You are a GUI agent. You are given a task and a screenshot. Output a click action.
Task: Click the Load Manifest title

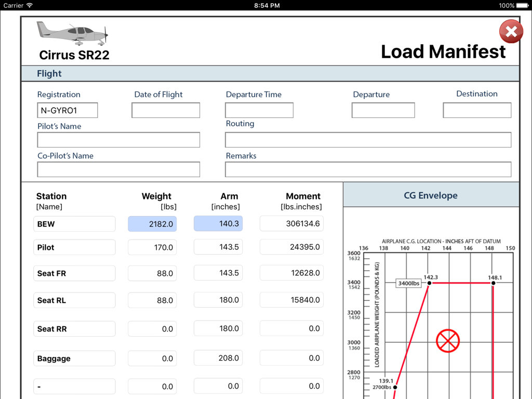tap(443, 52)
